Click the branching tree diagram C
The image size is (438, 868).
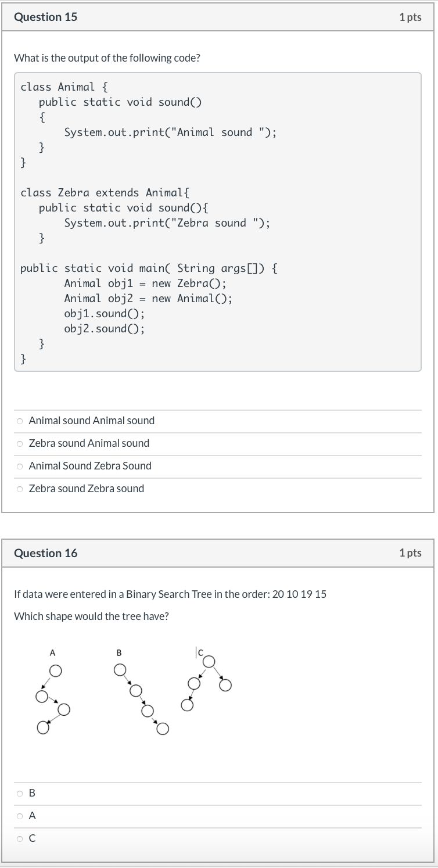tap(206, 681)
